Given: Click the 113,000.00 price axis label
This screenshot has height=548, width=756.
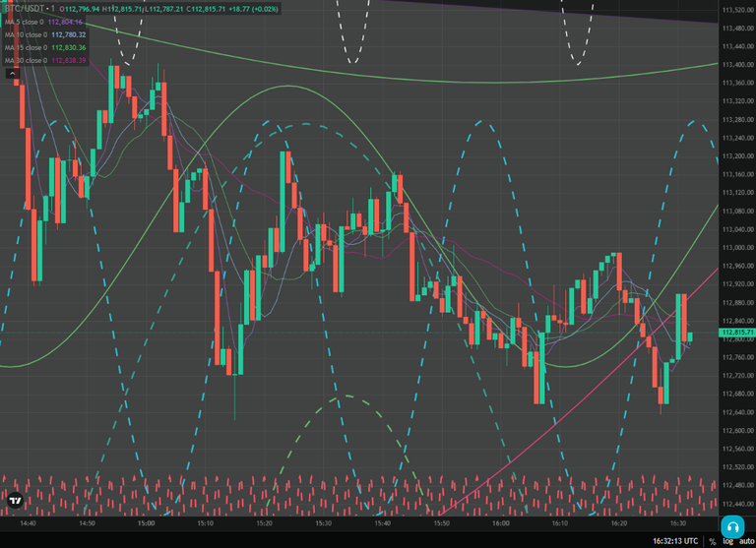Looking at the screenshot, I should coord(737,248).
